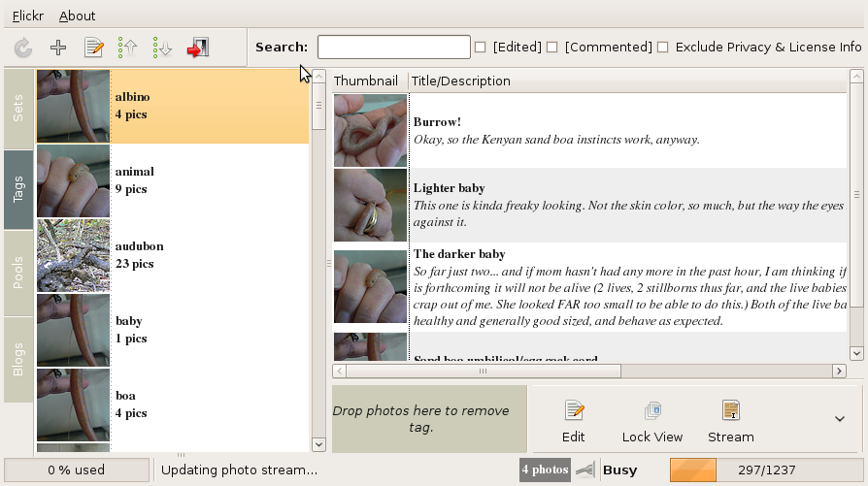Open the About menu
This screenshot has width=868, height=486.
(77, 16)
